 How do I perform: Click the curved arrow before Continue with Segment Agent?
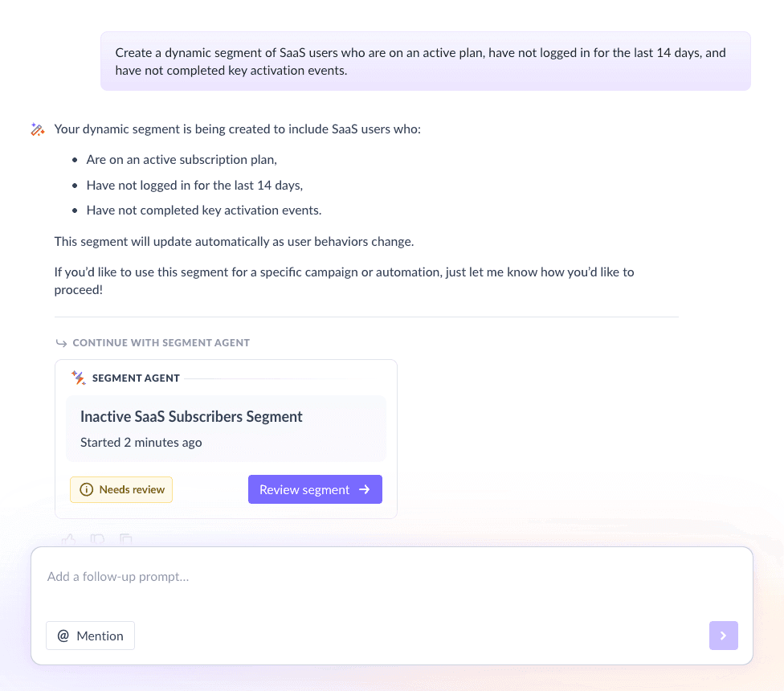click(x=62, y=342)
